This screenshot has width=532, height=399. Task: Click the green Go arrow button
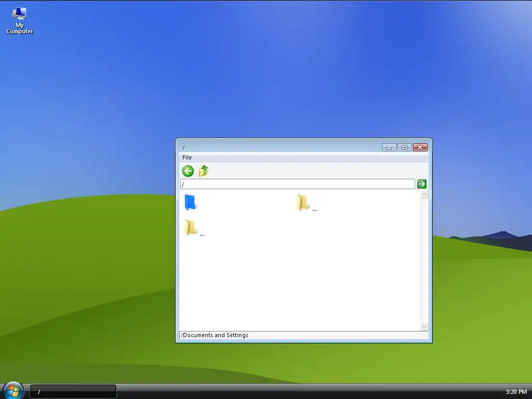coord(422,184)
